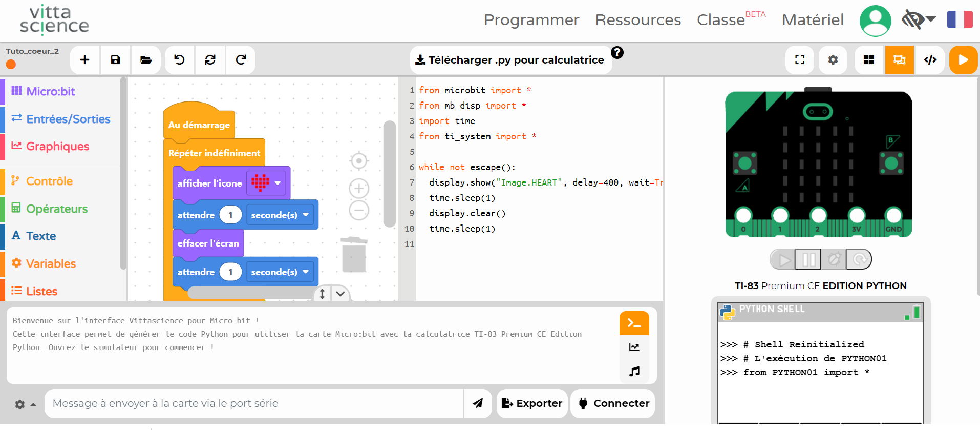
Task: Switch to code-only view
Action: [x=930, y=60]
